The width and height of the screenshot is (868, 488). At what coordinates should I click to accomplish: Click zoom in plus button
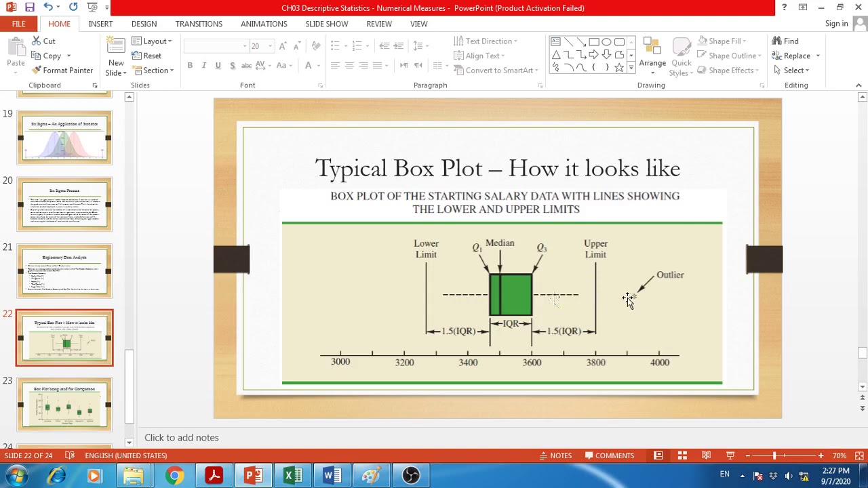coord(821,455)
